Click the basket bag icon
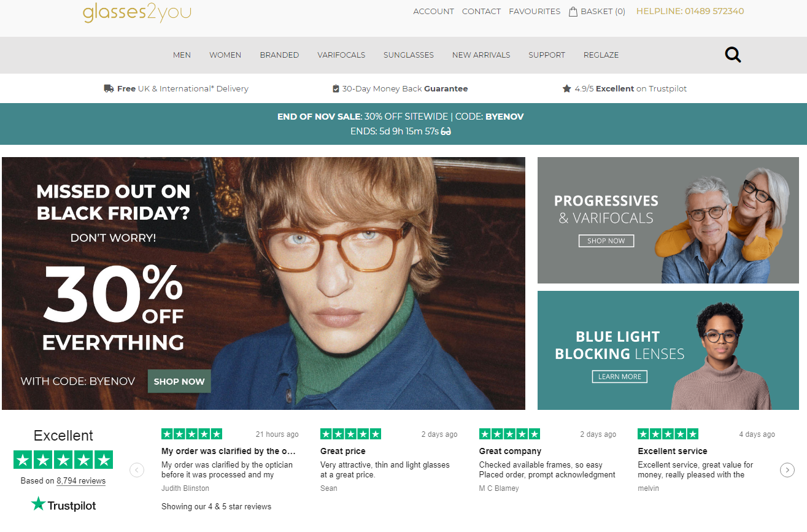The width and height of the screenshot is (807, 532). coord(573,11)
